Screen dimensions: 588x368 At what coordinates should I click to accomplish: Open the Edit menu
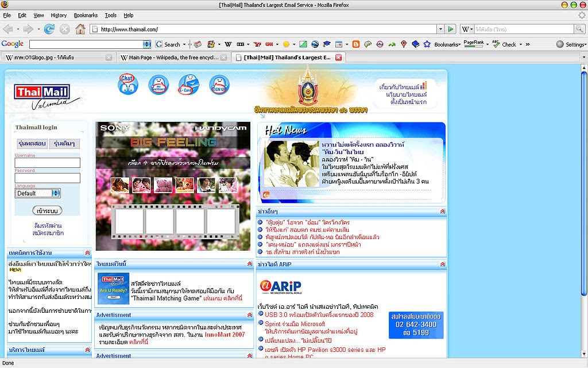(x=22, y=16)
